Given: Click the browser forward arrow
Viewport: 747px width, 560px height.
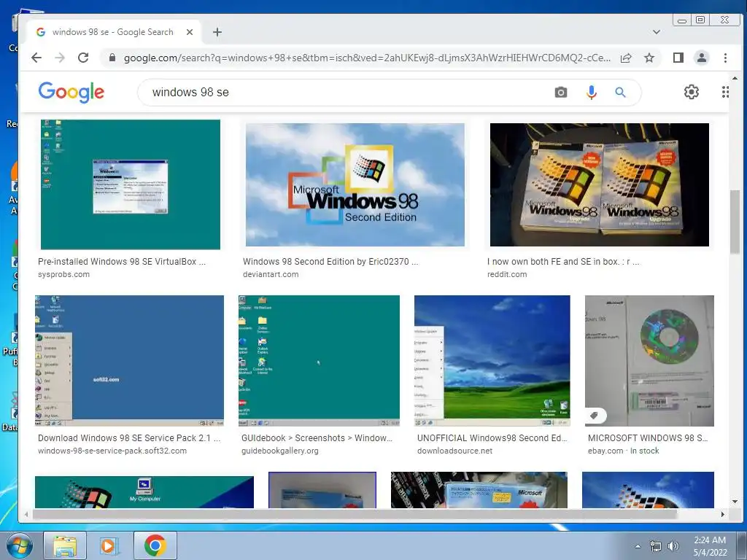Looking at the screenshot, I should click(x=60, y=58).
